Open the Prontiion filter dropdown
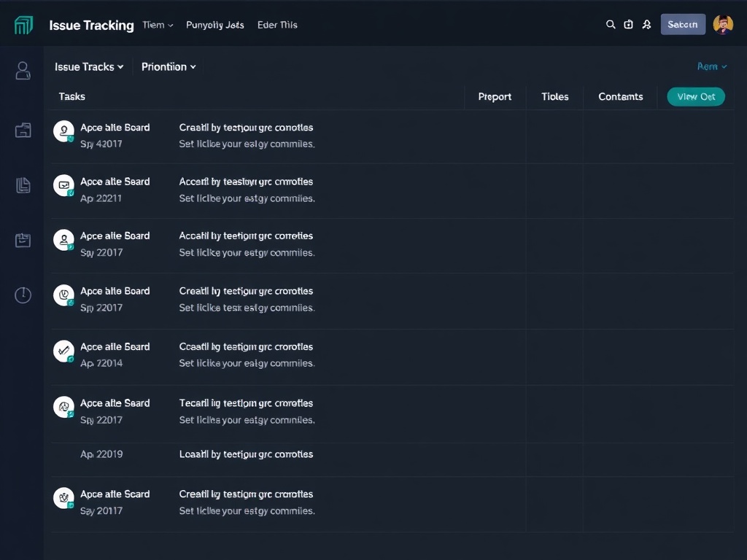747x560 pixels. [x=168, y=66]
